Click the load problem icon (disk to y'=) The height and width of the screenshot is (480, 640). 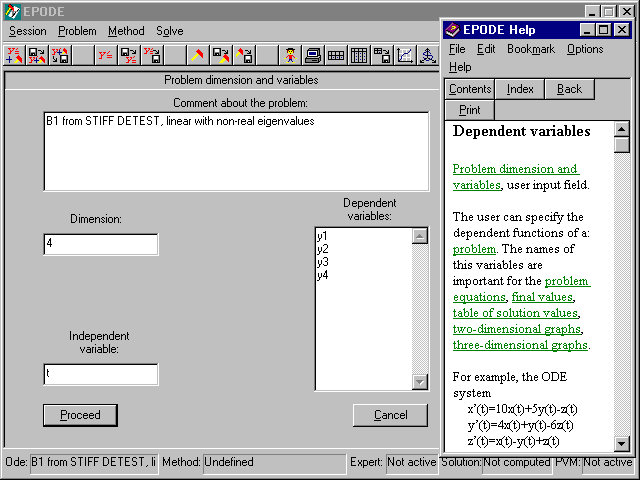click(x=128, y=56)
